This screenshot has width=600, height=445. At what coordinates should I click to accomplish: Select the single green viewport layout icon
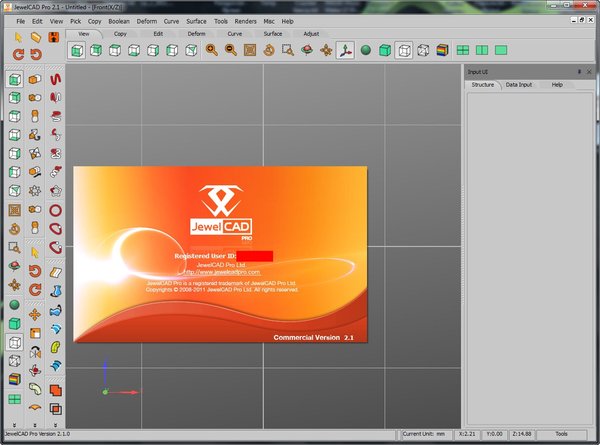[x=502, y=50]
